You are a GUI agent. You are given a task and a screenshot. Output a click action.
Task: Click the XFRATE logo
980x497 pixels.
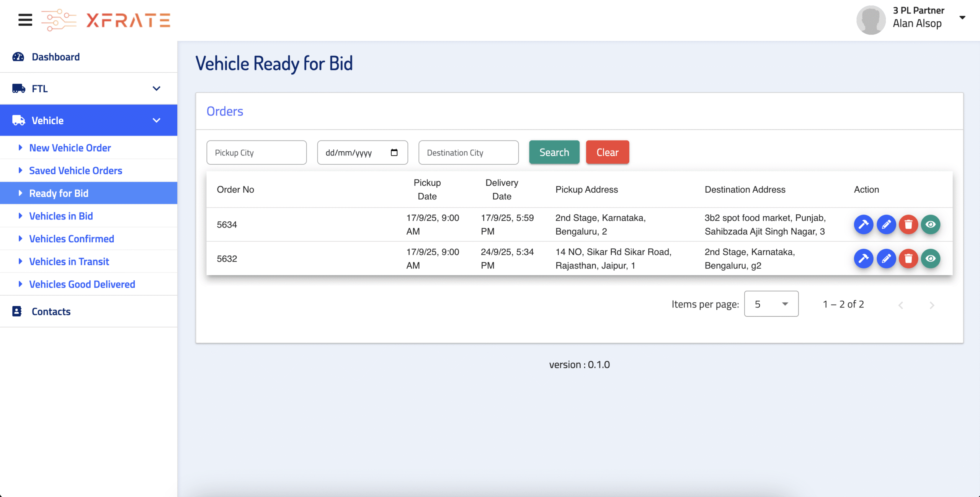click(106, 20)
